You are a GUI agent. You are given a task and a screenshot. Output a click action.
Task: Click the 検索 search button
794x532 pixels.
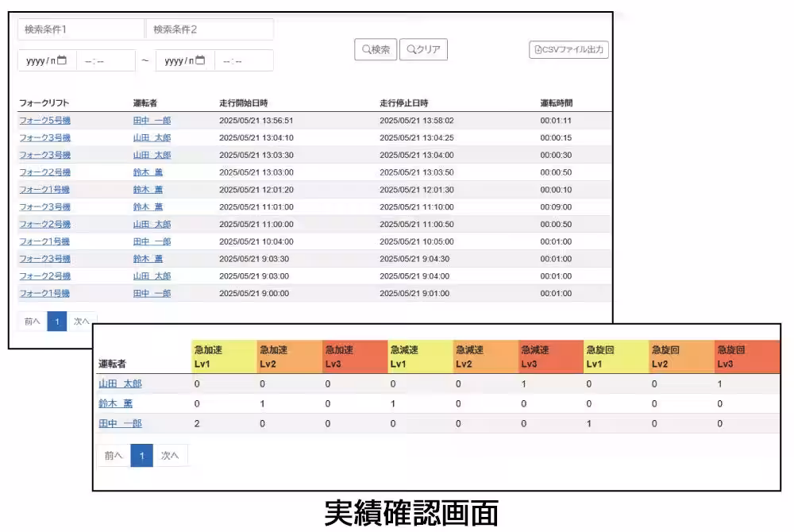click(x=376, y=49)
